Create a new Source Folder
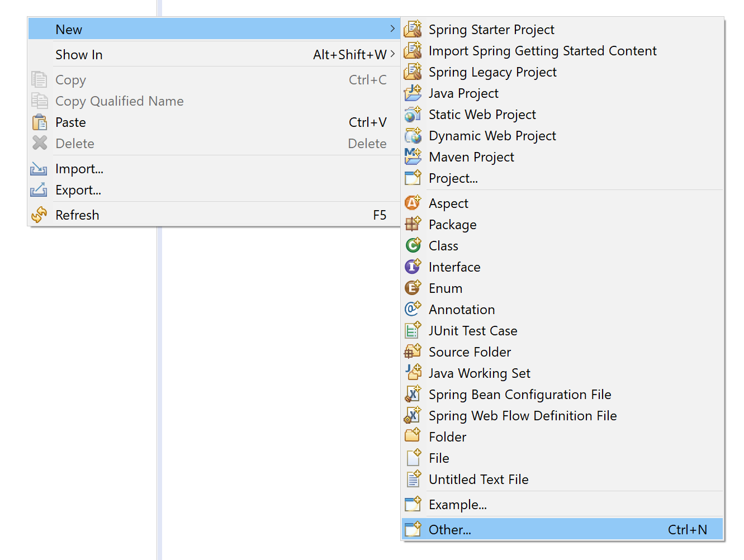This screenshot has height=560, width=744. (562, 352)
